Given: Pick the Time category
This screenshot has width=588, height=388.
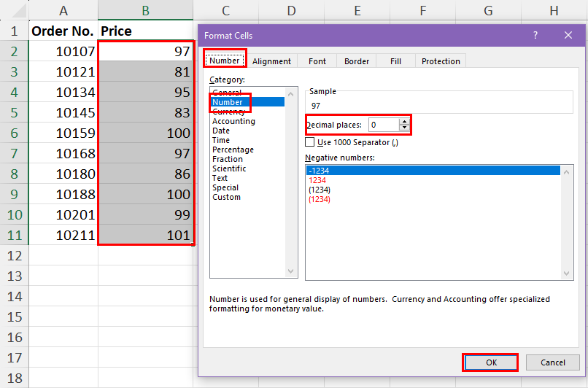Looking at the screenshot, I should coord(247,140).
